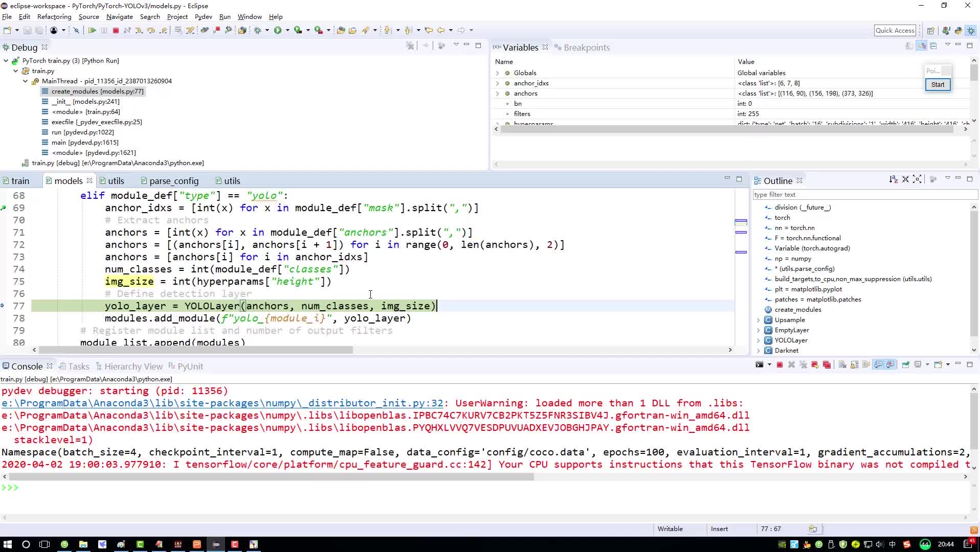Toggle Scroll Lock in Console toolbar
The image size is (980, 552).
(854, 365)
